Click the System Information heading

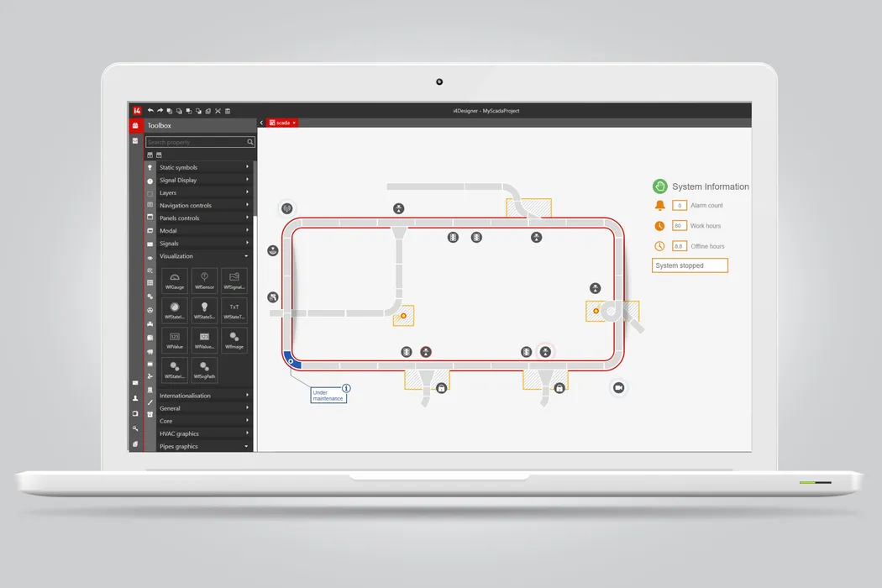pos(711,186)
